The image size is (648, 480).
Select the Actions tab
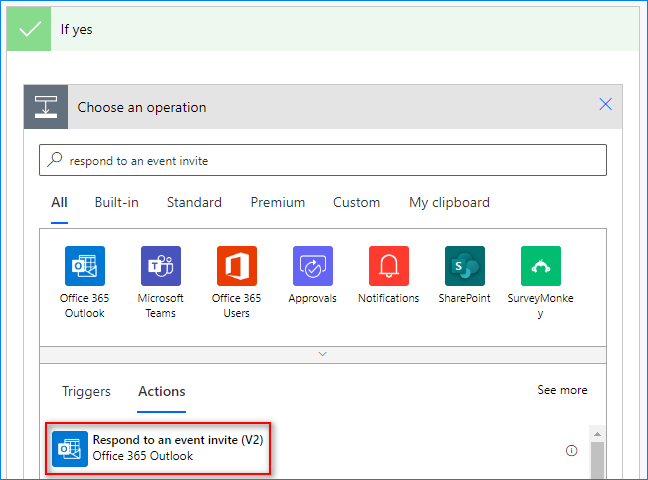(x=162, y=391)
